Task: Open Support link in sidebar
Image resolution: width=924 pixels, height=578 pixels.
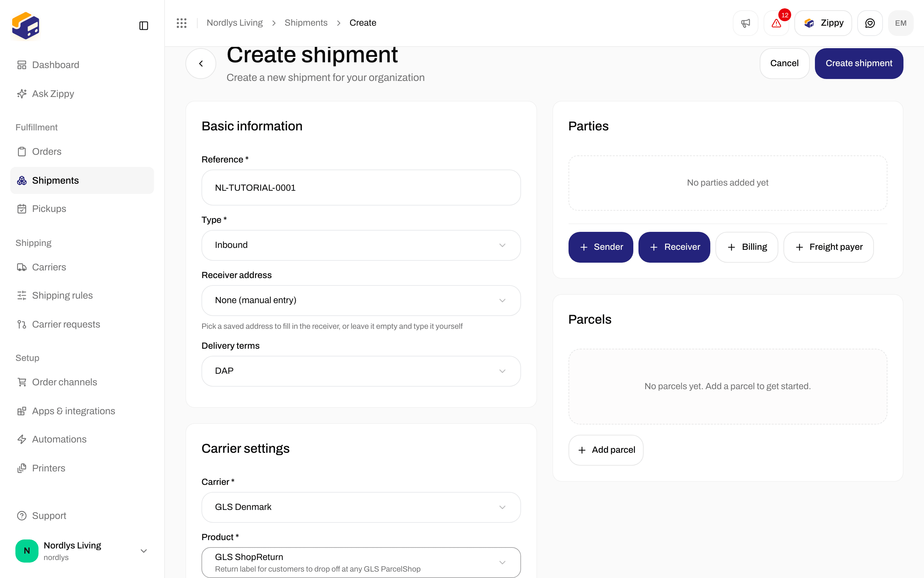Action: tap(82, 516)
